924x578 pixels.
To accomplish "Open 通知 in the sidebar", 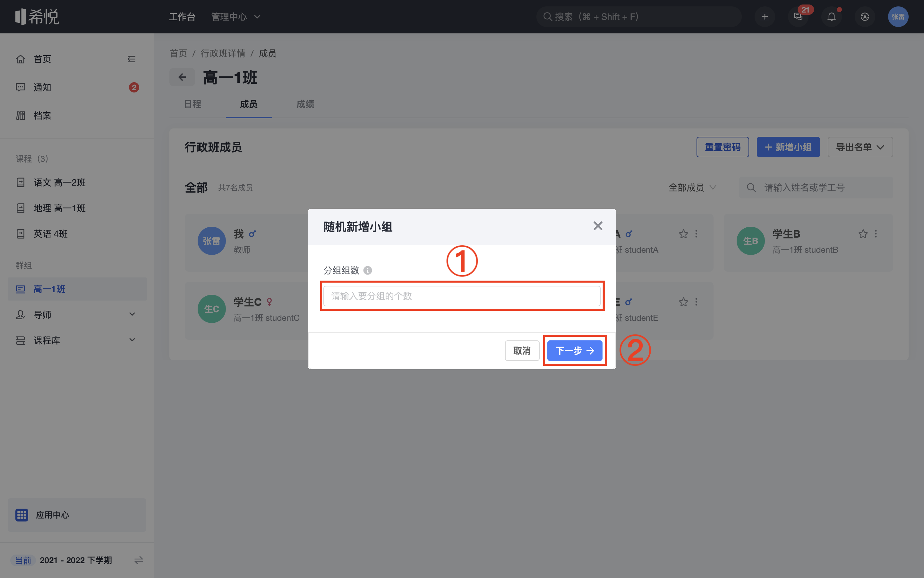I will coord(76,88).
